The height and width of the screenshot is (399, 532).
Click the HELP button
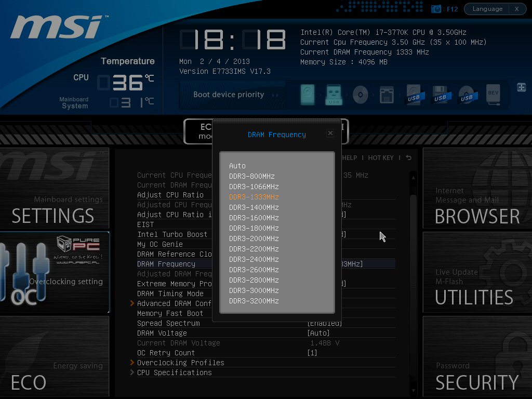point(350,158)
